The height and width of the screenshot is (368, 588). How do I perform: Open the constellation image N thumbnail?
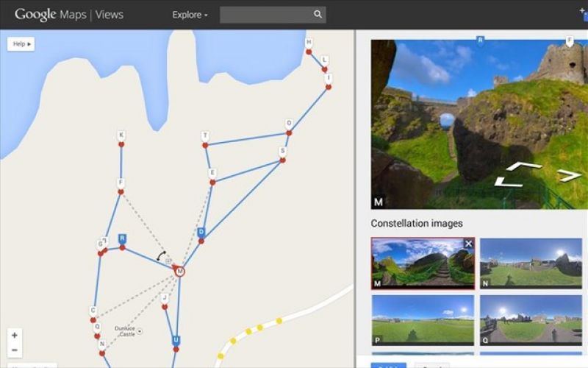pyautogui.click(x=531, y=263)
